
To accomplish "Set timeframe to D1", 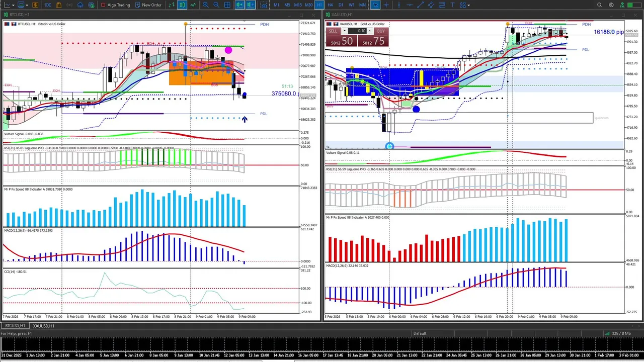I will (341, 5).
